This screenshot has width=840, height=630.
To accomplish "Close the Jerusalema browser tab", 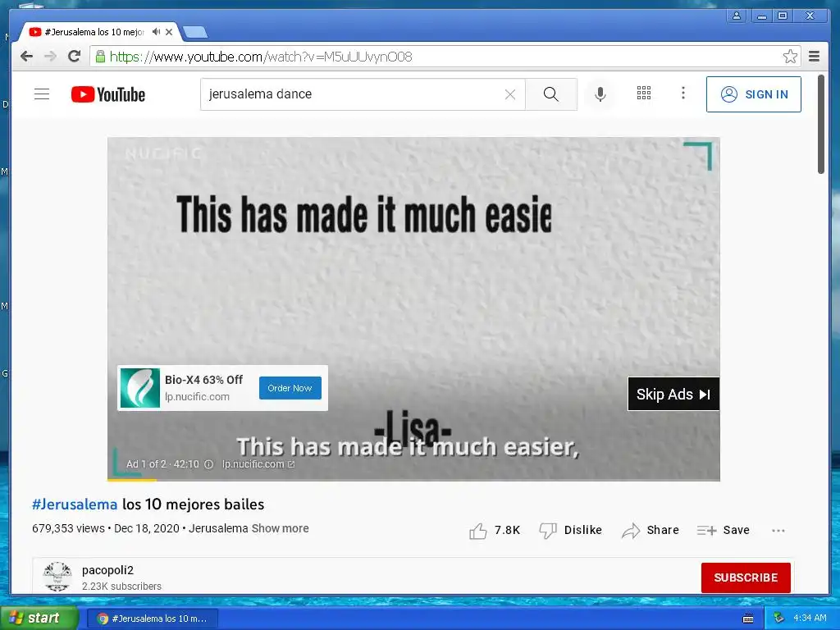I will [169, 32].
